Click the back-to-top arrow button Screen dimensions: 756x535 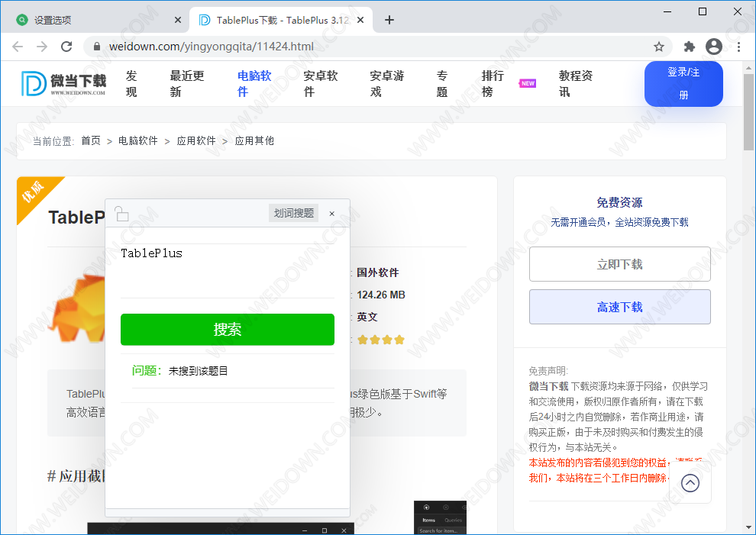690,482
